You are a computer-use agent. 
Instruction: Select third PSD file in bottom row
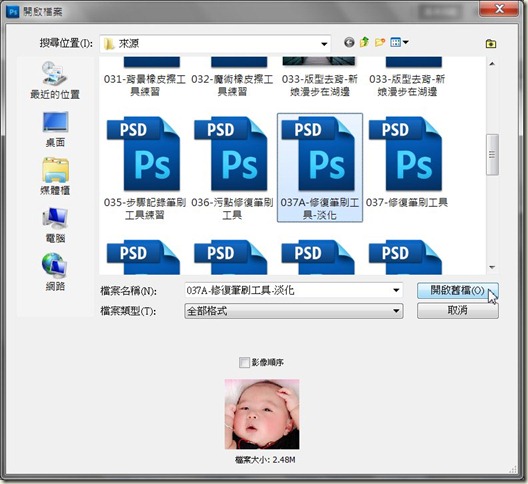[318, 257]
